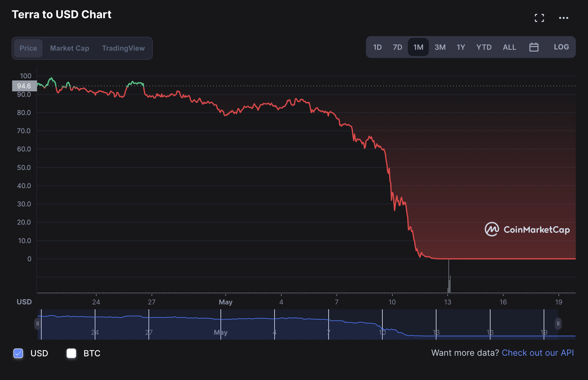
Task: Select the Price tab
Action: tap(28, 48)
